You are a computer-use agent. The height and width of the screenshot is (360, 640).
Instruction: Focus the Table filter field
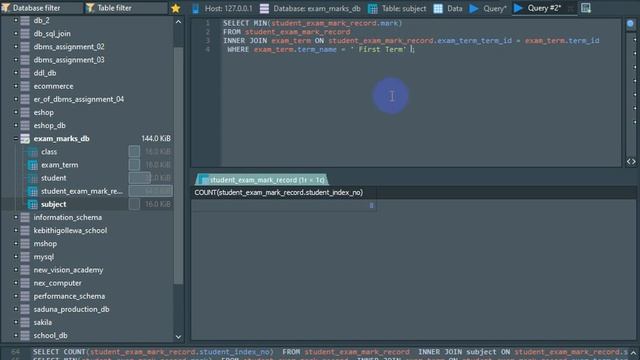[126, 8]
